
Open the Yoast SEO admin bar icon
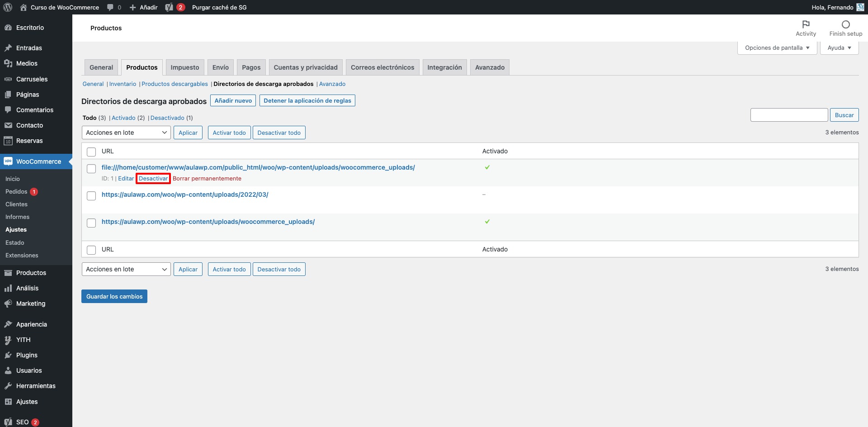[x=170, y=7]
